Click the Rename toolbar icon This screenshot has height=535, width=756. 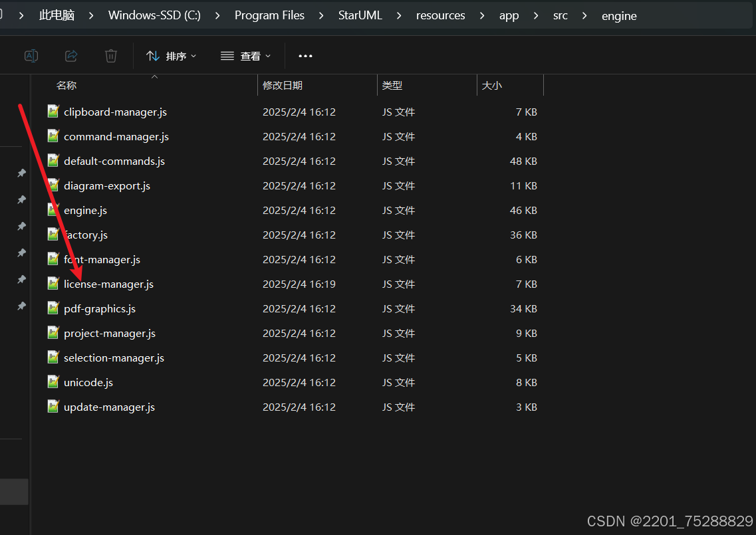coord(31,56)
